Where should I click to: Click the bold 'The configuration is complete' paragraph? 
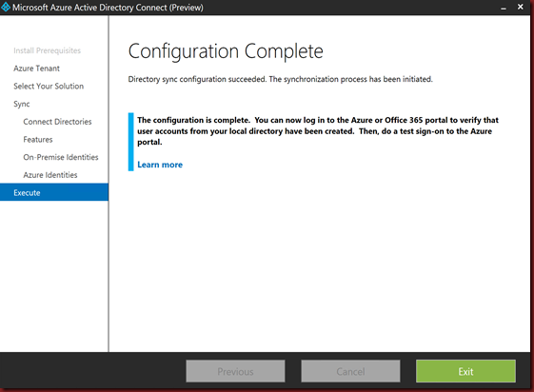point(318,131)
